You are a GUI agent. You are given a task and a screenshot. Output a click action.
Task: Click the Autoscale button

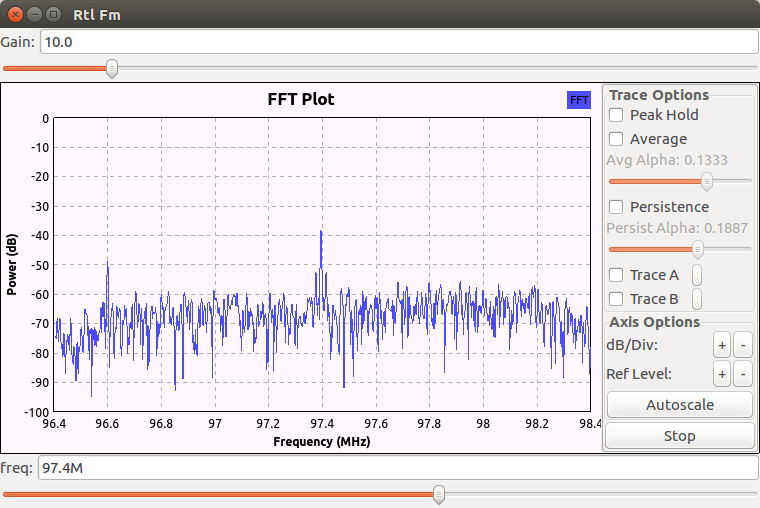[680, 405]
